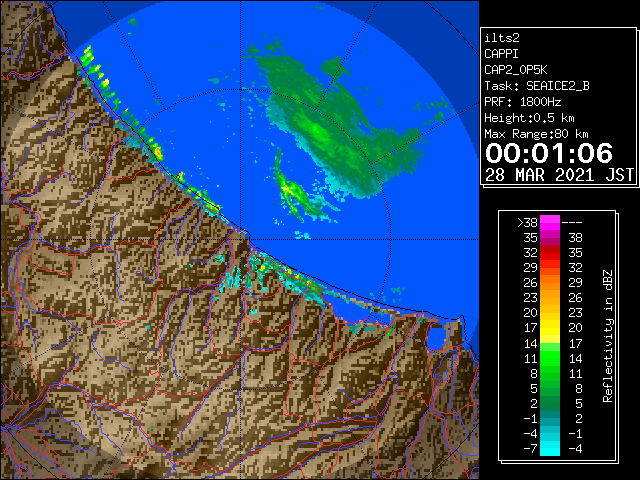Click the '-7' legend value

point(531,449)
